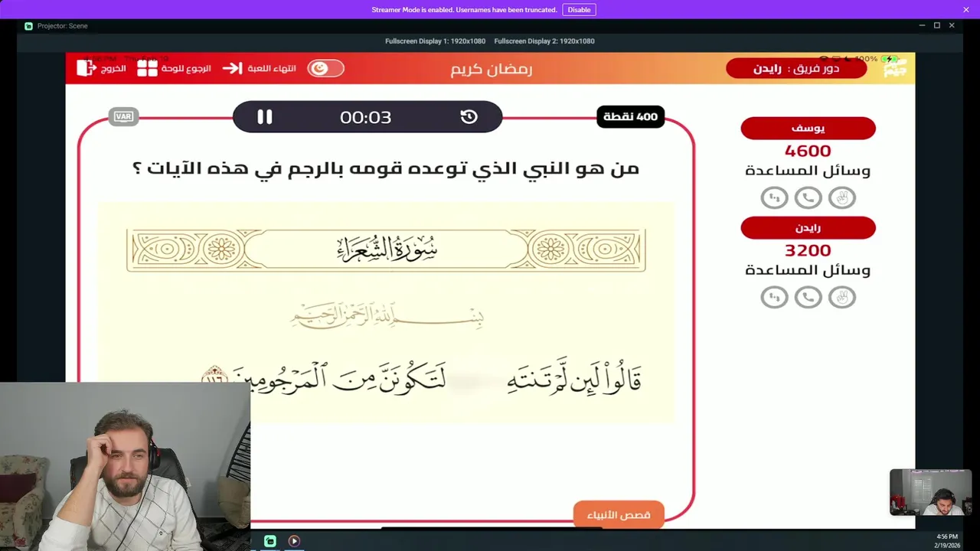980x551 pixels.
Task: Click the قصص الأنبياء category tag
Action: point(619,514)
